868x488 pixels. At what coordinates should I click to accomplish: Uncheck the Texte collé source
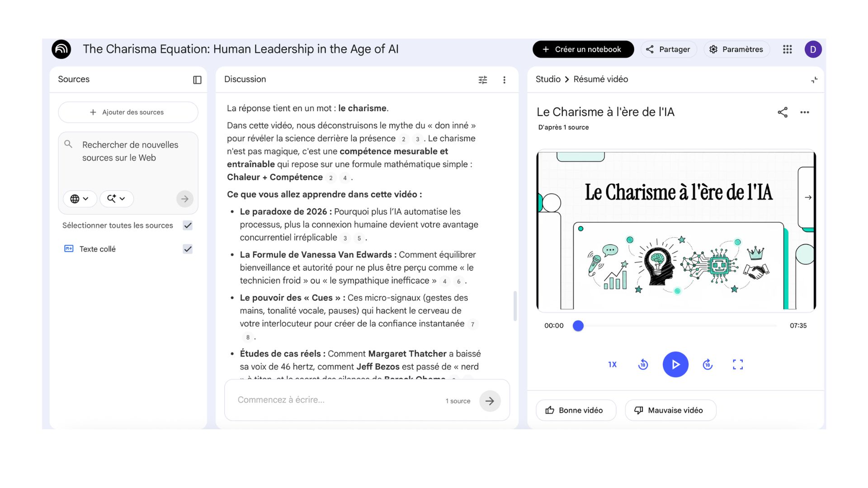tap(188, 249)
